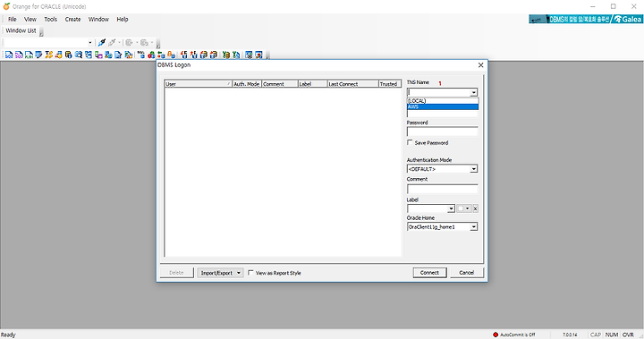Viewport: 644px width, 339px height.
Task: Expand the Label combo box arrow
Action: coord(451,208)
